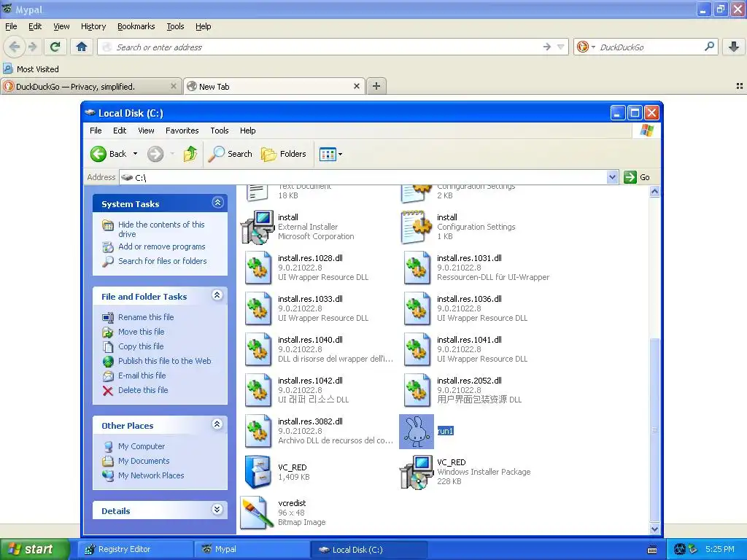Switch to Registry Editor in taskbar
Viewport: 747px width, 560px height.
135,549
